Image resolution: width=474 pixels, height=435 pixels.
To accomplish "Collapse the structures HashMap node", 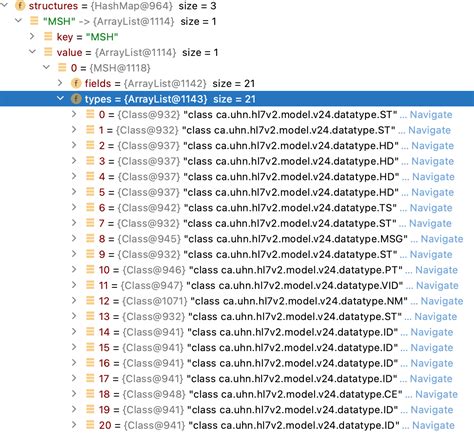I will pyautogui.click(x=4, y=5).
